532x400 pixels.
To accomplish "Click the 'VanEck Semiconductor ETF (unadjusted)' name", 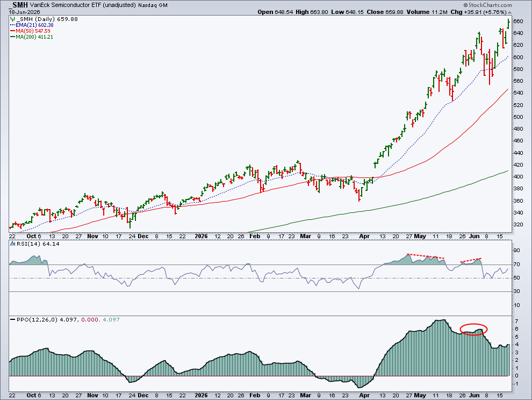I will pos(83,5).
